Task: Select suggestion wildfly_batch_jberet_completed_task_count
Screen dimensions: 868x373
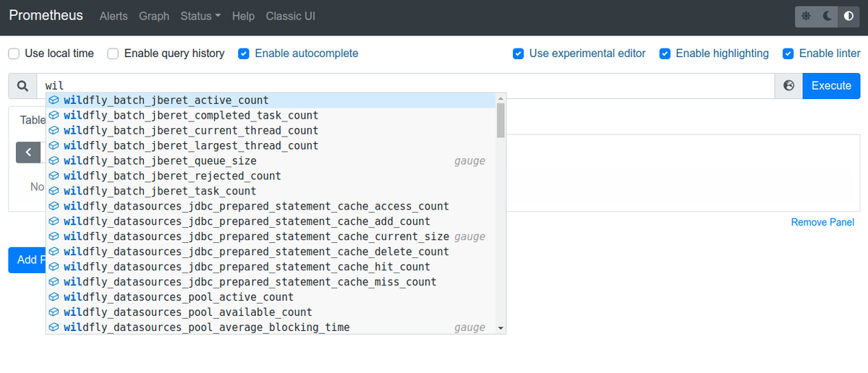Action: point(271,116)
